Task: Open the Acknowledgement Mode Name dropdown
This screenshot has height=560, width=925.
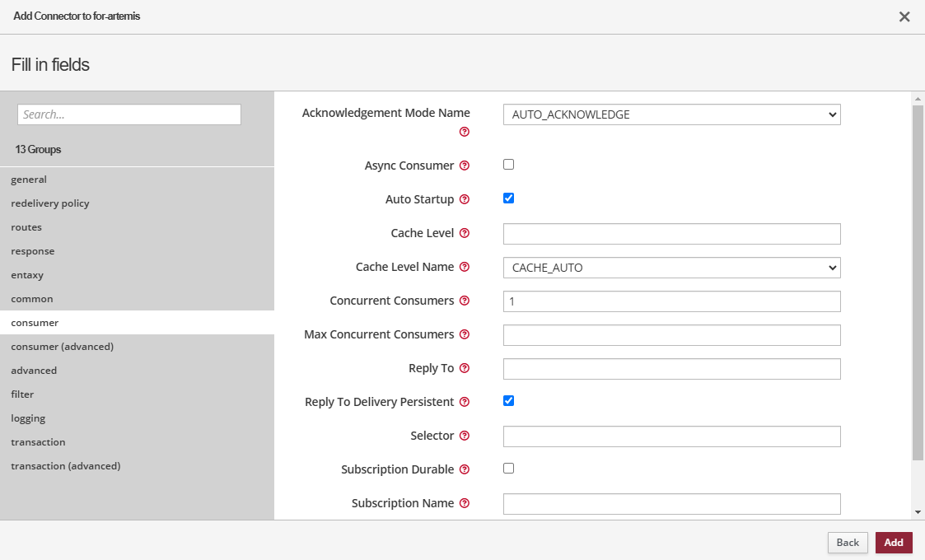Action: click(671, 114)
